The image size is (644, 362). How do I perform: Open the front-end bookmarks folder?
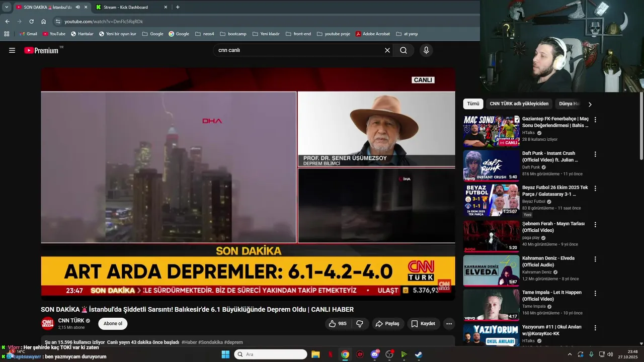(298, 34)
